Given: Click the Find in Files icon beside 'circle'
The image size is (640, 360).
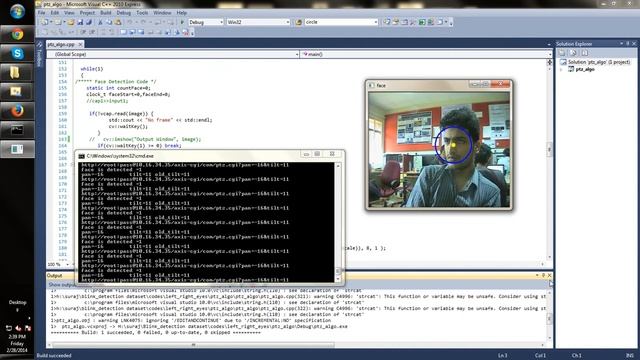Looking at the screenshot, I should pyautogui.click(x=299, y=22).
